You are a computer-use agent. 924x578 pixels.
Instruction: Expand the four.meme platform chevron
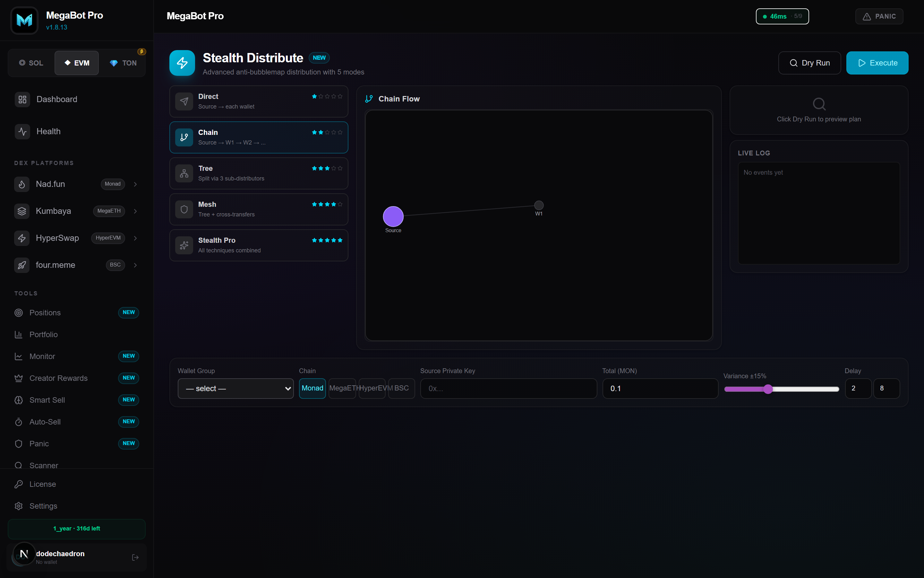135,265
